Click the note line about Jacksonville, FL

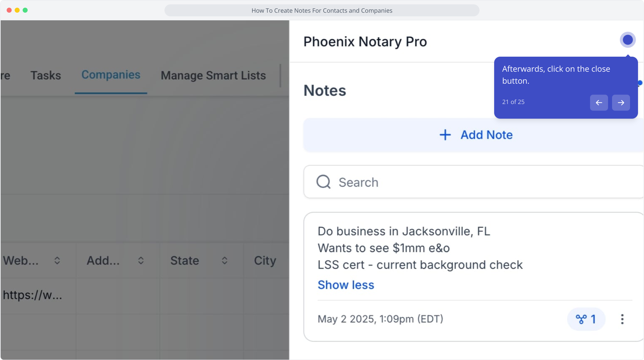(x=404, y=231)
